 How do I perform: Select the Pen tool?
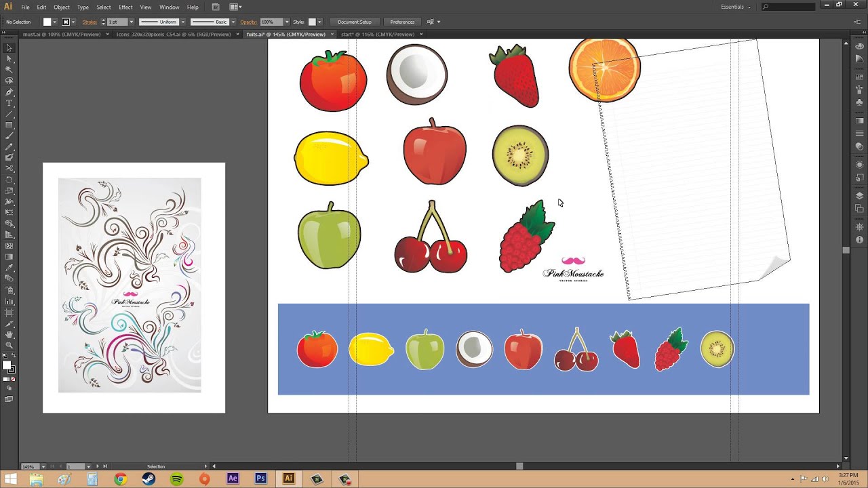click(9, 91)
